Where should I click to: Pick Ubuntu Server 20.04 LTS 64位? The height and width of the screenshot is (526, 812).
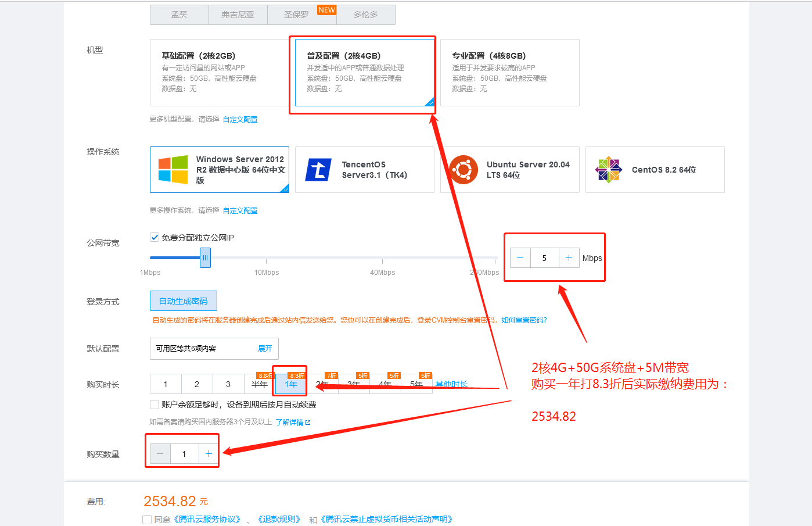point(509,169)
